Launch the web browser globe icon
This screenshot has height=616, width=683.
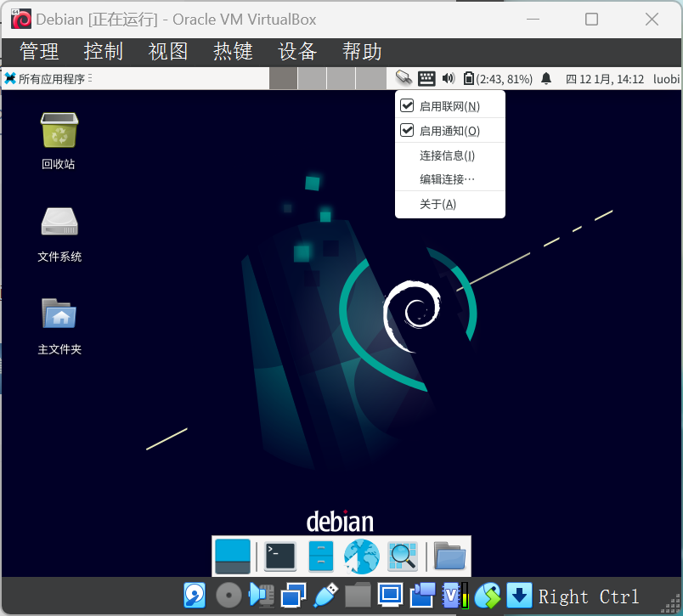[362, 557]
